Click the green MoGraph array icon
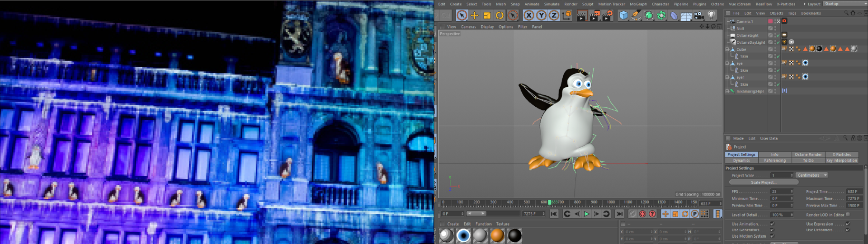This screenshot has width=868, height=244. tap(661, 15)
